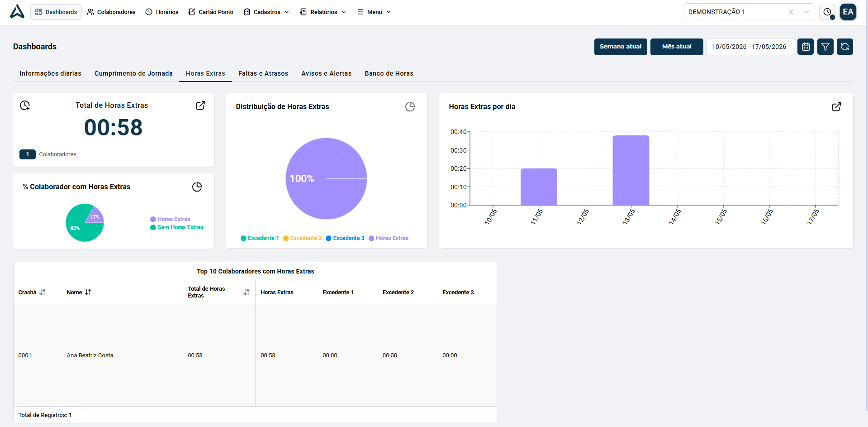This screenshot has width=868, height=427.
Task: Click the Excedente 3 column header
Action: pos(458,293)
